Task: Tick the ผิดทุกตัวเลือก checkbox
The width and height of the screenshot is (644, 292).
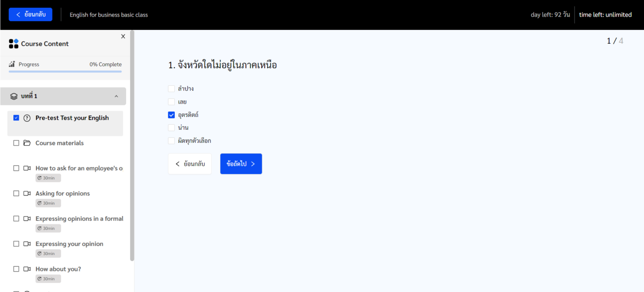Action: tap(172, 141)
